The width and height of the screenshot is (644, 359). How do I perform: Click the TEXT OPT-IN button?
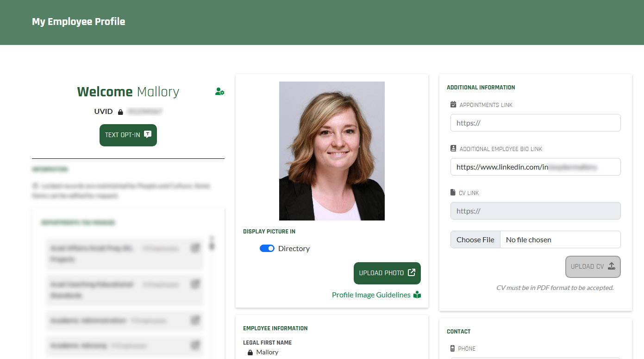[x=128, y=135]
